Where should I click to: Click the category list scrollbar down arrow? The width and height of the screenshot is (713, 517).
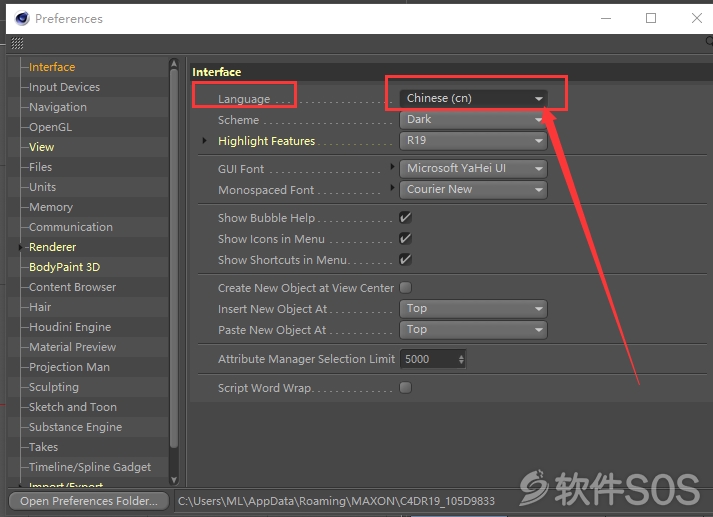click(174, 479)
